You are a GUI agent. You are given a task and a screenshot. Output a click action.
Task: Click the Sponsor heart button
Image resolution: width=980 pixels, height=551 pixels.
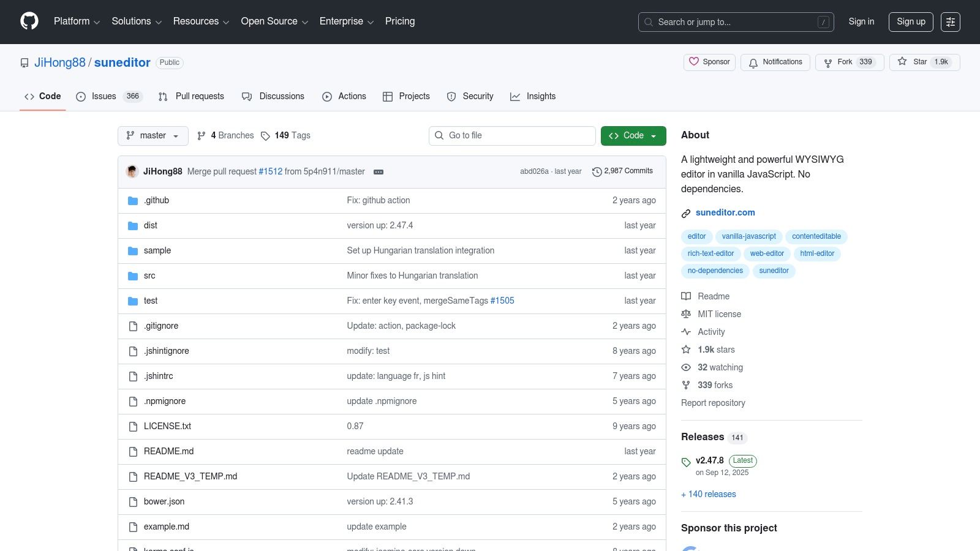click(x=709, y=62)
